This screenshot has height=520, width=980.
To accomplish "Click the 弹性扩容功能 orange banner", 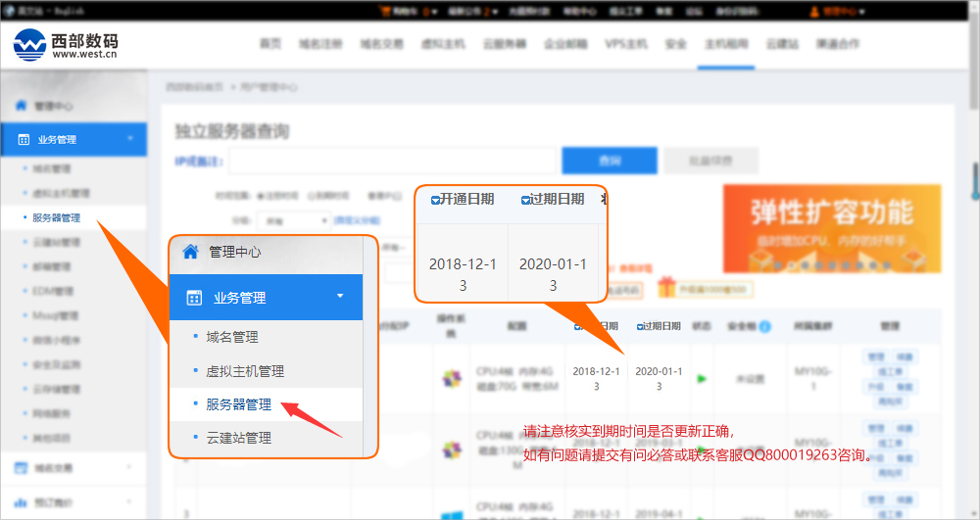I will pos(831,228).
